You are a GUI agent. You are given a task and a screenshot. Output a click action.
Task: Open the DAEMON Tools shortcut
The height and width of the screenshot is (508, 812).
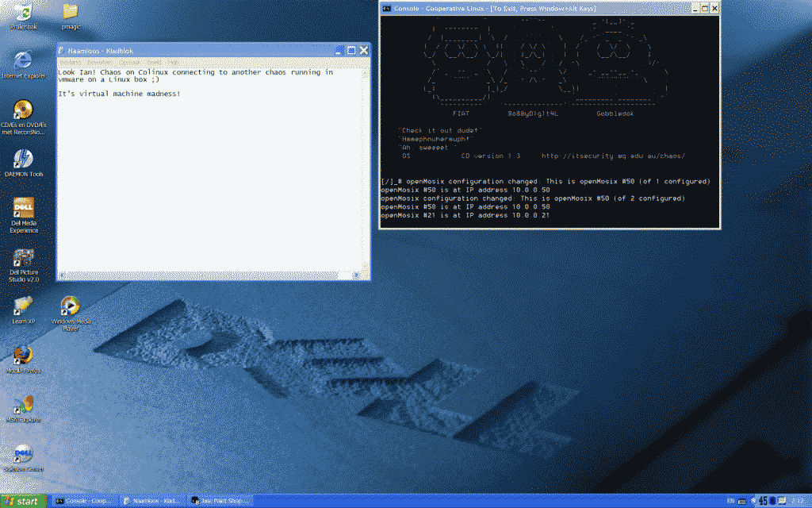coord(23,159)
